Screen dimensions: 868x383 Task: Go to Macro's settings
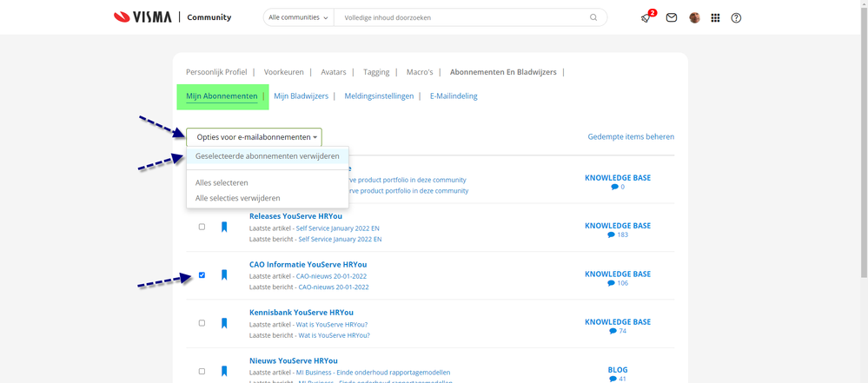(x=420, y=72)
